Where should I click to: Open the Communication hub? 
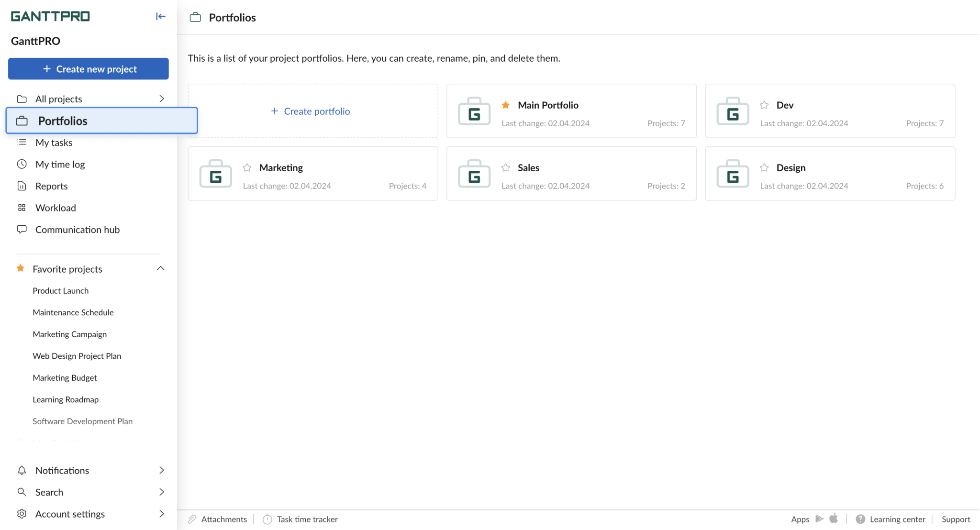pyautogui.click(x=77, y=229)
